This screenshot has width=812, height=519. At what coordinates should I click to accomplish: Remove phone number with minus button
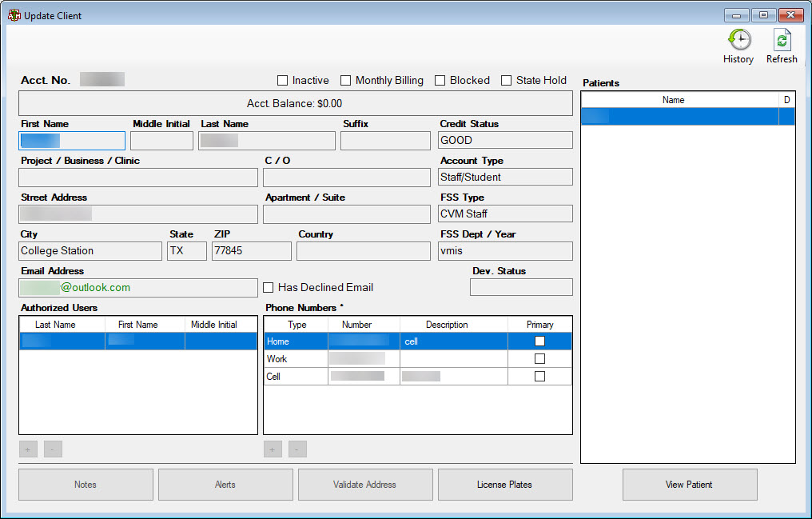(297, 449)
